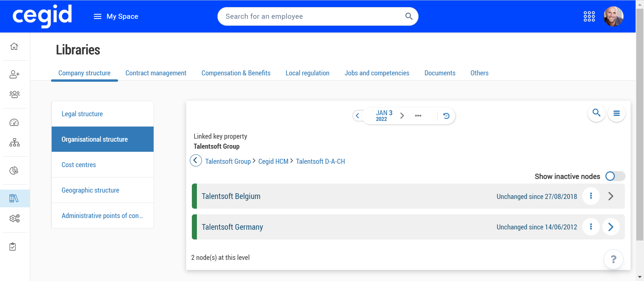Image resolution: width=644 pixels, height=281 pixels.
Task: Open Talentsoft Germany options menu
Action: (x=591, y=227)
